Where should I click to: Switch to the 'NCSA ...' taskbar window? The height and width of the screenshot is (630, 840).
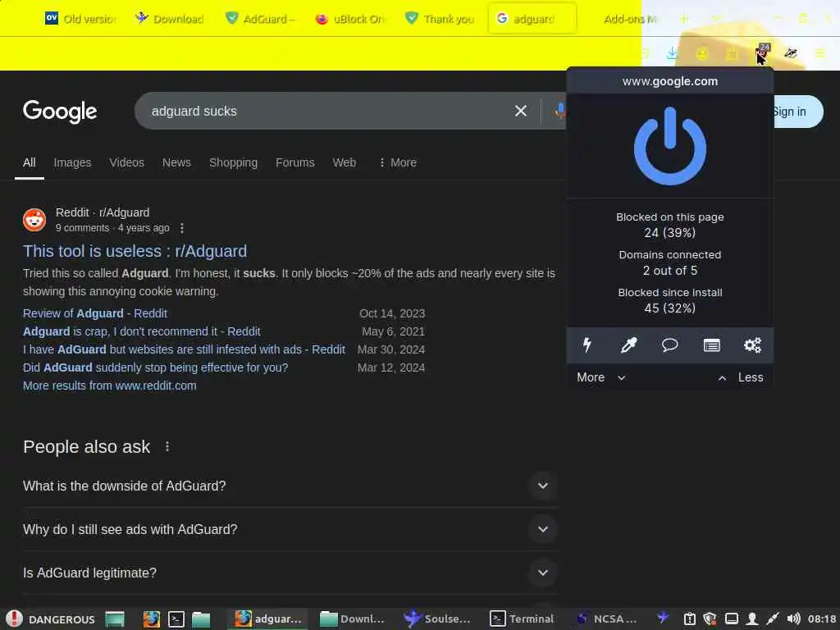[606, 619]
